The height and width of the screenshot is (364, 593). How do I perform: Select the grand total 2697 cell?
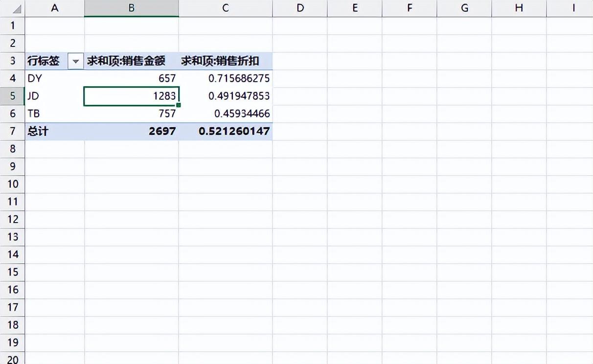(131, 131)
